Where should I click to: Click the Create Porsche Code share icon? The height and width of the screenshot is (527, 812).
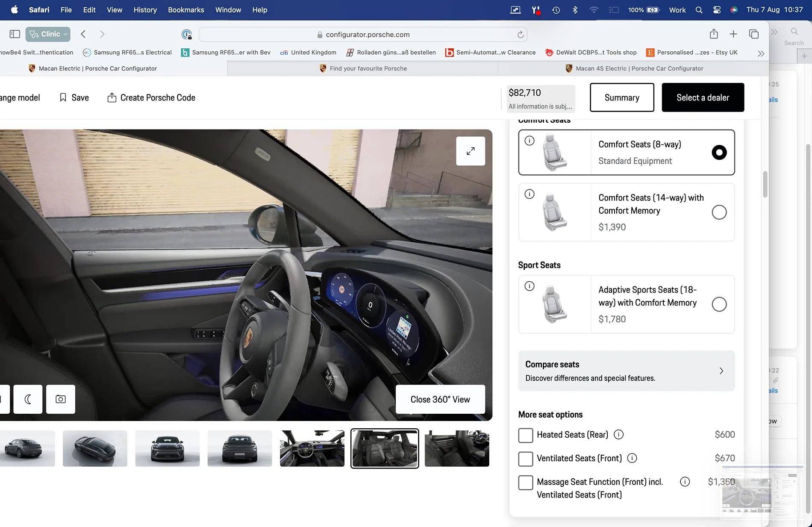[x=112, y=97]
